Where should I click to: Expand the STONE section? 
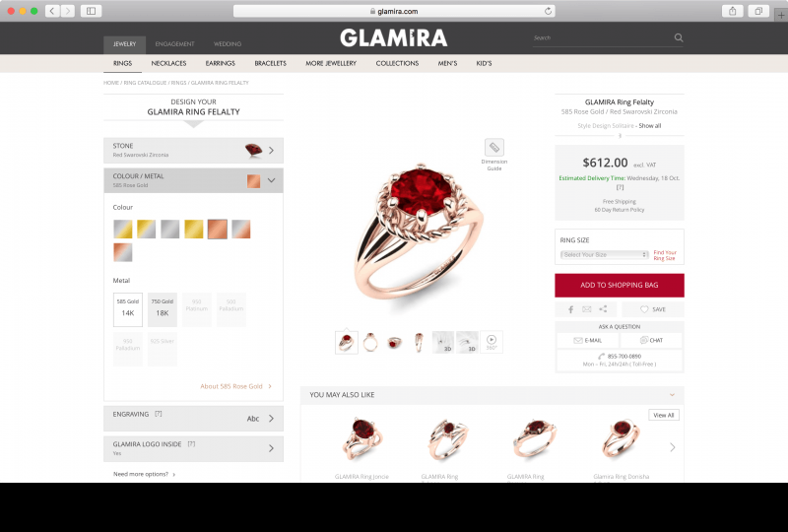tap(193, 151)
